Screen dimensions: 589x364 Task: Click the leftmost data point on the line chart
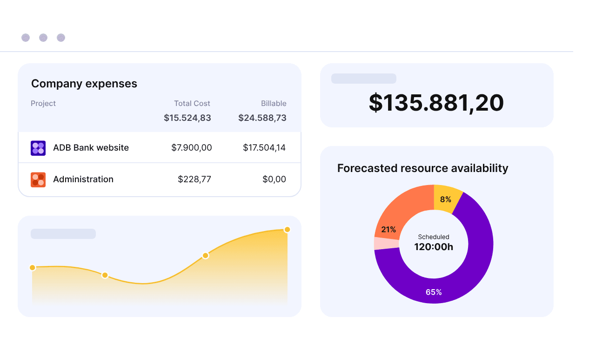33,267
